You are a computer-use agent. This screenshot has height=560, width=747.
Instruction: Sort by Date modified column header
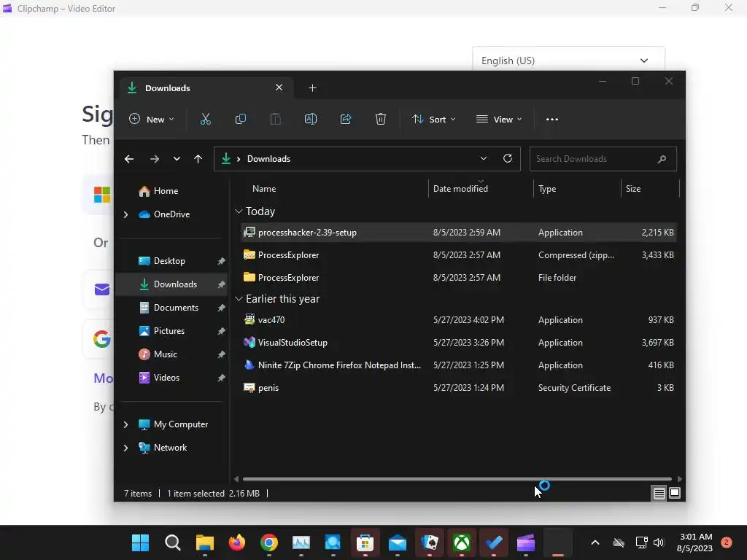click(460, 189)
